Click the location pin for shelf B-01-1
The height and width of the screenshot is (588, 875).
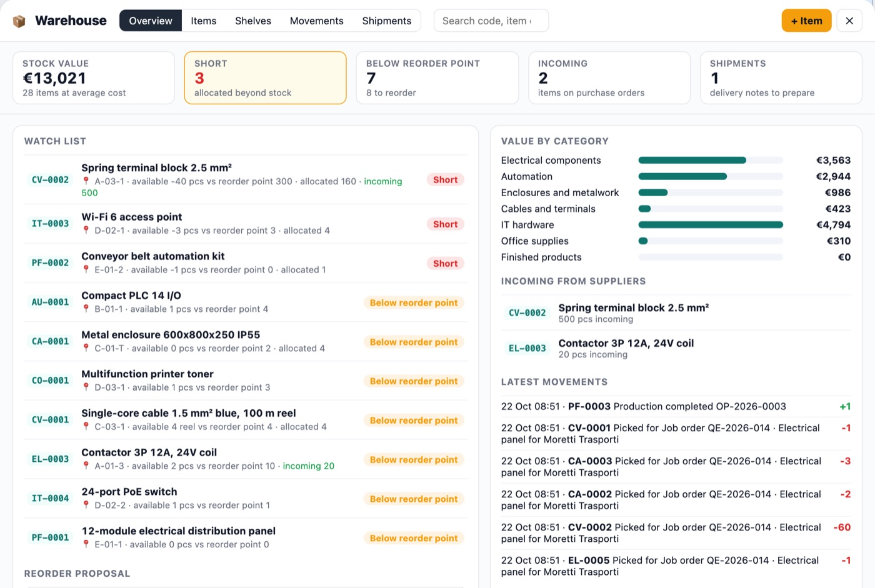coord(86,309)
